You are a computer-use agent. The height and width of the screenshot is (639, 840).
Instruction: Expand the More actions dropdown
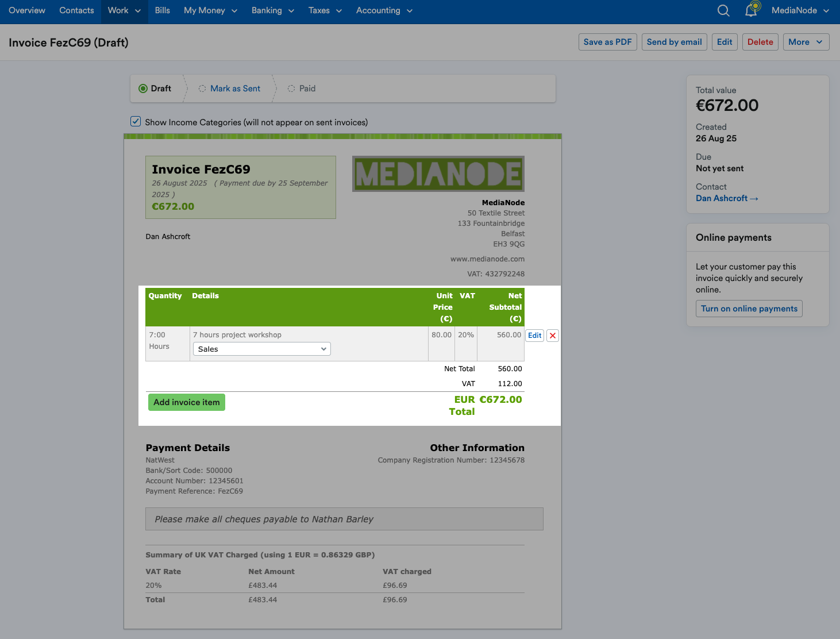(x=806, y=42)
